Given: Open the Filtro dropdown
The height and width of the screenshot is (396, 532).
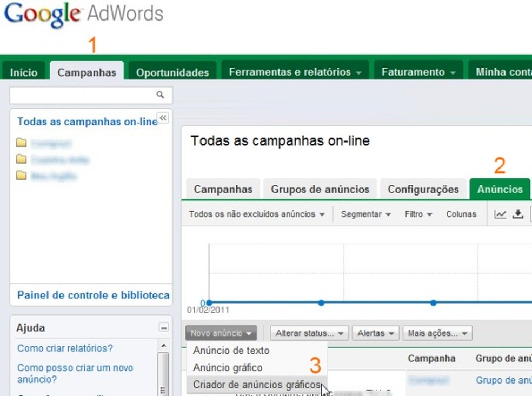Looking at the screenshot, I should pyautogui.click(x=417, y=214).
